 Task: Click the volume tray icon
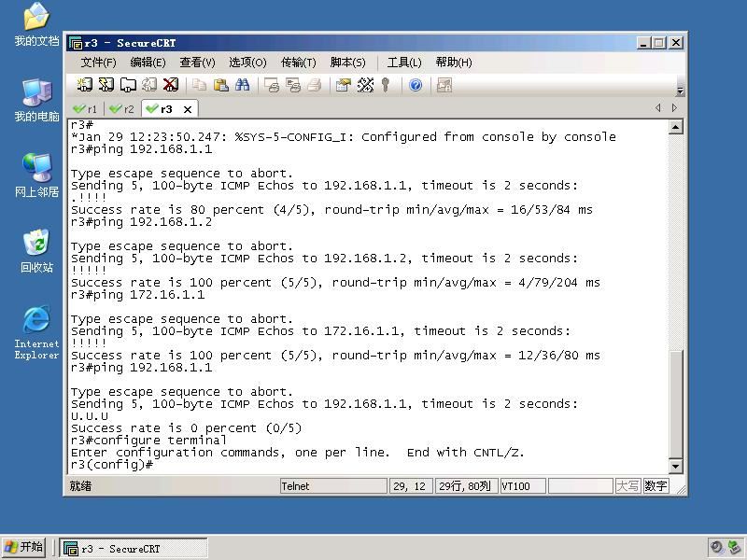pos(716,547)
